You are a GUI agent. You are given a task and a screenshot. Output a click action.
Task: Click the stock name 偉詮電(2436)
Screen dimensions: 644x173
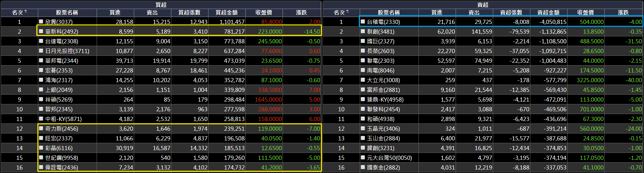[62, 167]
